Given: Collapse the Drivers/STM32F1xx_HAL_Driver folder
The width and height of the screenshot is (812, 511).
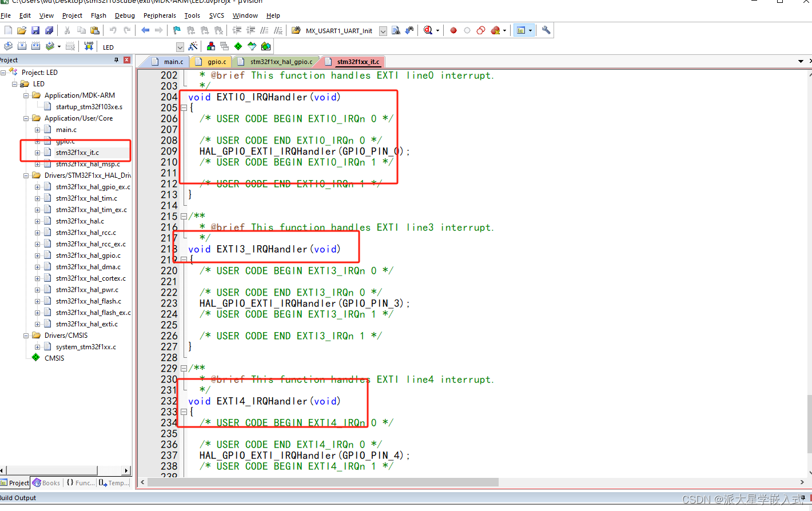Looking at the screenshot, I should point(26,175).
